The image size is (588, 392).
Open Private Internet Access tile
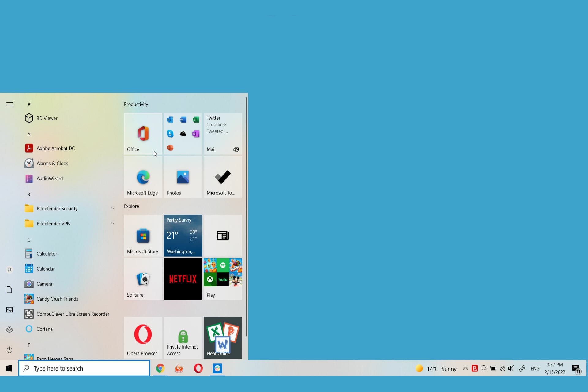tap(183, 337)
